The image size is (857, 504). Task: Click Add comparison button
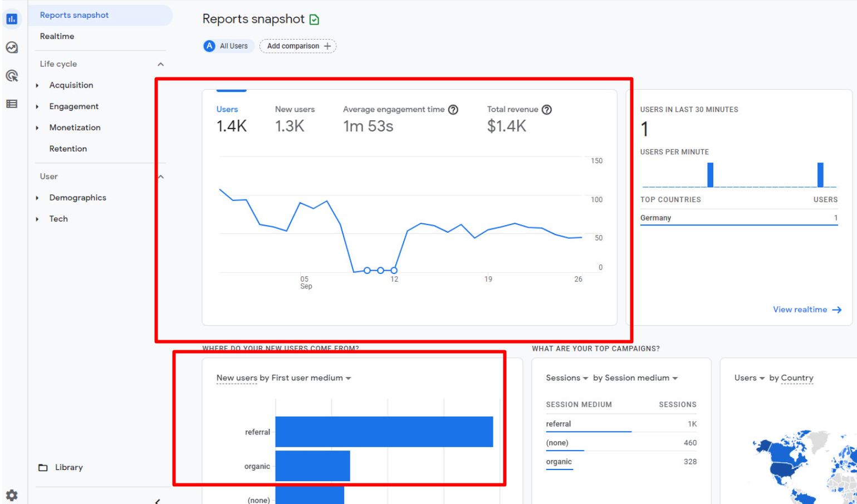[x=298, y=46]
